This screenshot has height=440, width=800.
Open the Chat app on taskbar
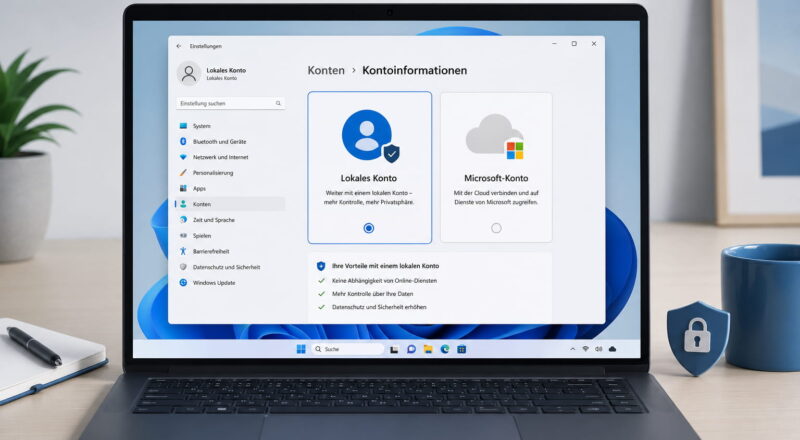[x=411, y=349]
